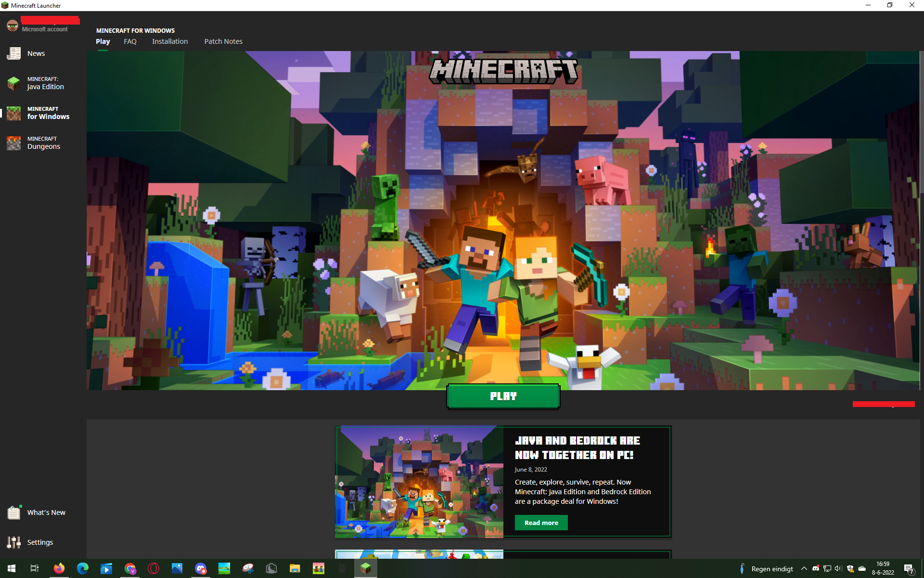Viewport: 924px width, 578px height.
Task: Open launcher Settings sliders icon
Action: coord(14,542)
